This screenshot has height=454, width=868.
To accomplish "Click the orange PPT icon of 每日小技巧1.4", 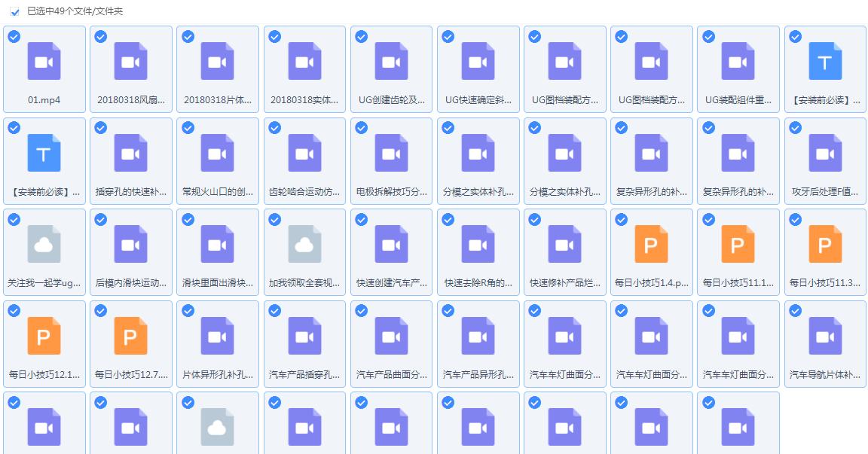I will click(651, 244).
